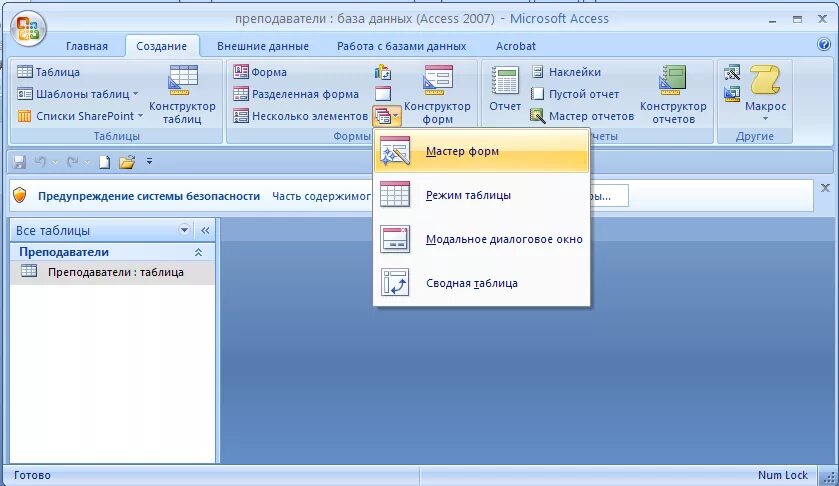Image resolution: width=839 pixels, height=486 pixels.
Task: Launch the query wizard icon
Action: pyautogui.click(x=732, y=72)
